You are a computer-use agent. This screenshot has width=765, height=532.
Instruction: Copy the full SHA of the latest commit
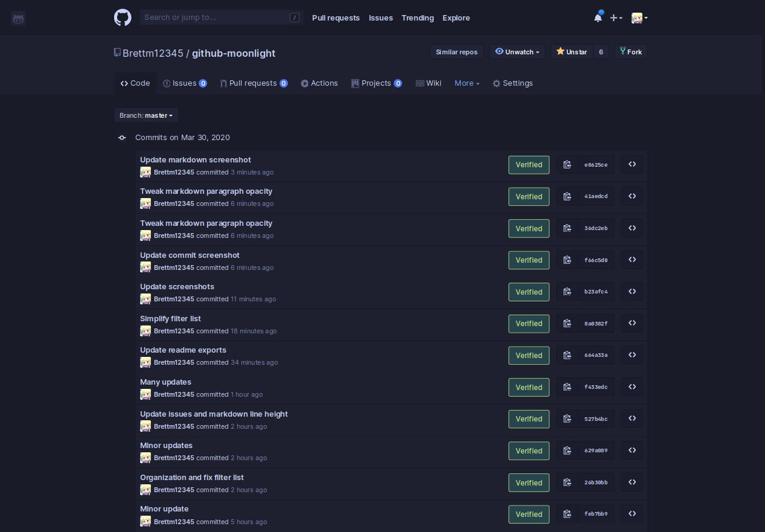tap(566, 164)
